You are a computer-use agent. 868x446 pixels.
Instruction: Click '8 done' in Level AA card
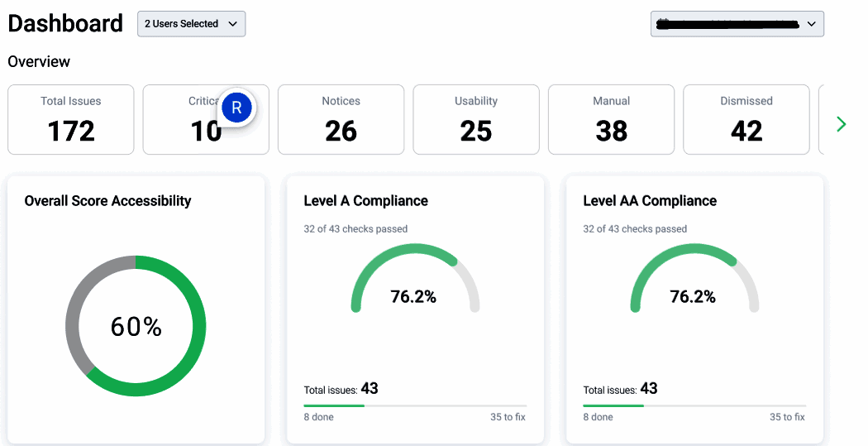[x=599, y=417]
